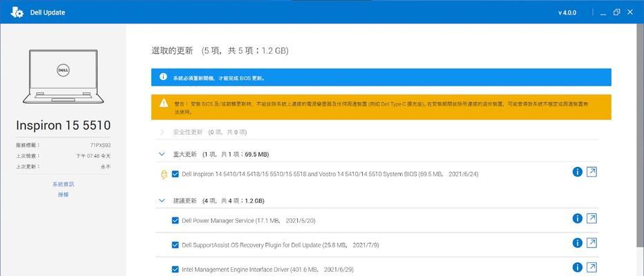Open the 授權 link
Screen dimensions: 644x276
64,195
